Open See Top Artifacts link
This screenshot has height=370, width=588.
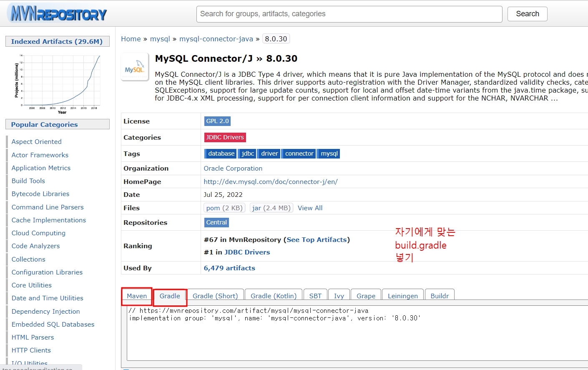point(317,240)
